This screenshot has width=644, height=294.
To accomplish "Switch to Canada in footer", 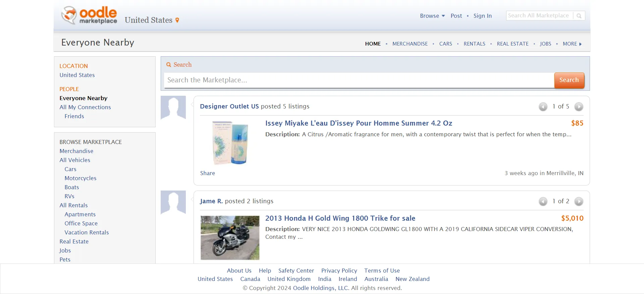I will (x=250, y=279).
